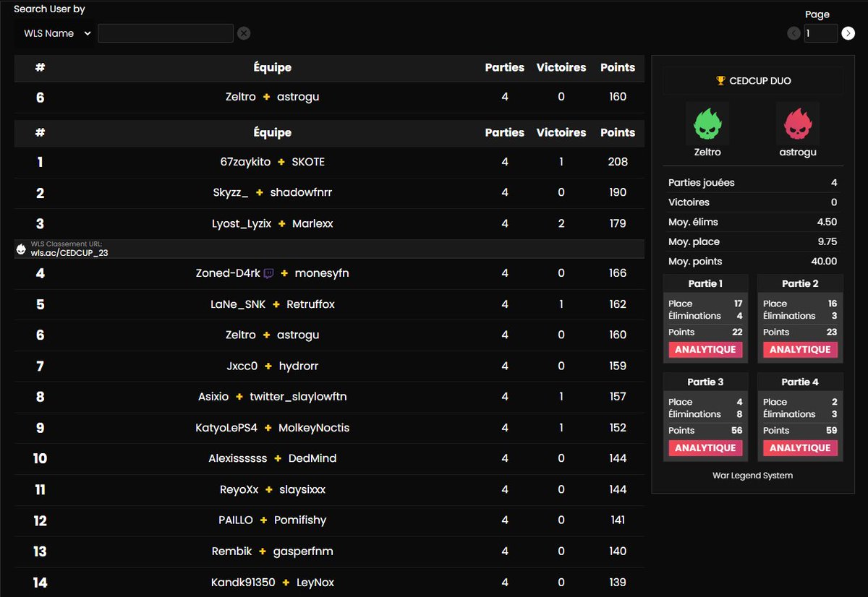Click the Partie 4 card heading

(x=800, y=382)
